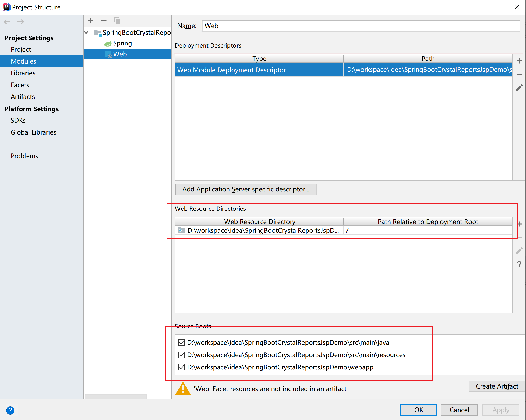Viewport: 526px width, 420px height.
Task: Click the copy module icon
Action: click(x=117, y=21)
